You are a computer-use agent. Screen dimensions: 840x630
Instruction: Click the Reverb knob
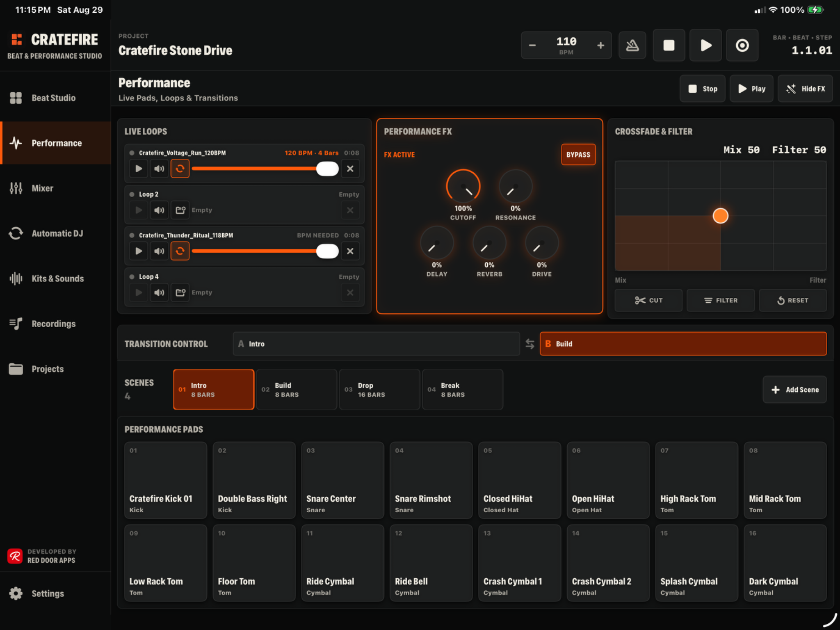[489, 243]
